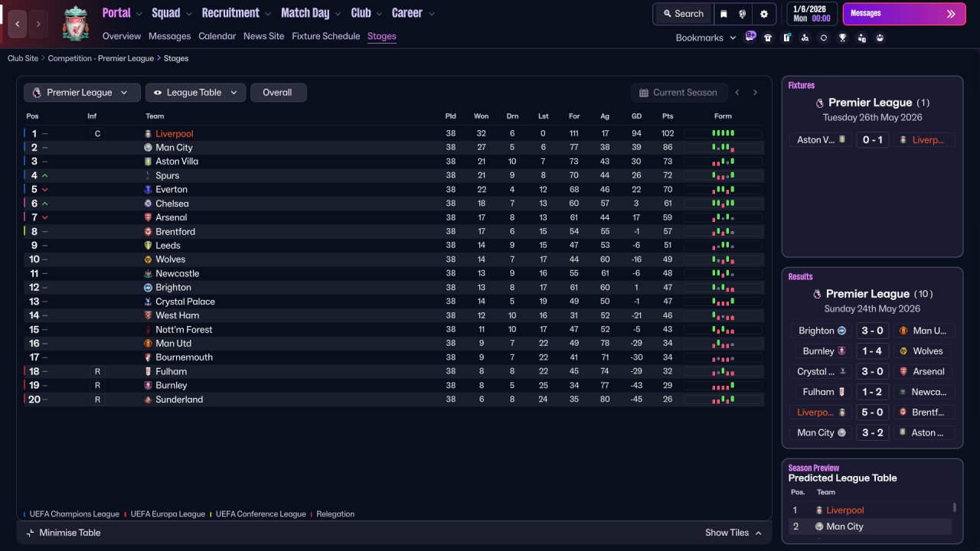Click the trophy icon in bookmarks bar
Image resolution: width=980 pixels, height=551 pixels.
click(842, 37)
